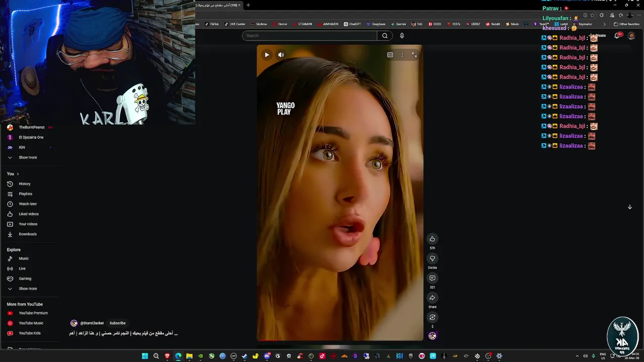Image resolution: width=644 pixels, height=362 pixels.
Task: Open YouTube notifications bell
Action: [x=617, y=36]
